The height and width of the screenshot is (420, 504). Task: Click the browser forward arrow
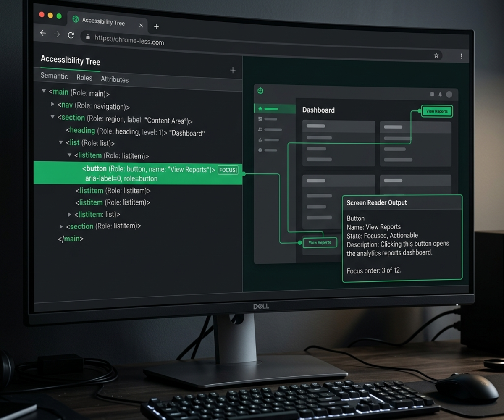tap(57, 34)
